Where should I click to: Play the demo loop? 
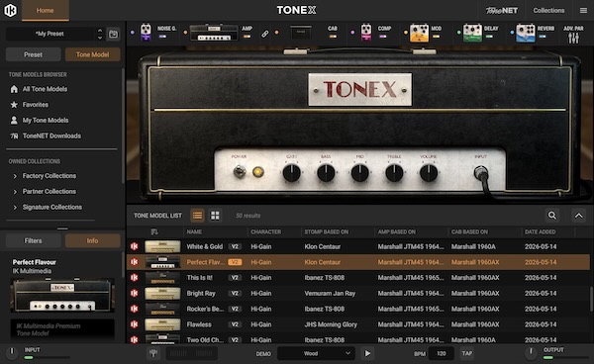pyautogui.click(x=367, y=353)
